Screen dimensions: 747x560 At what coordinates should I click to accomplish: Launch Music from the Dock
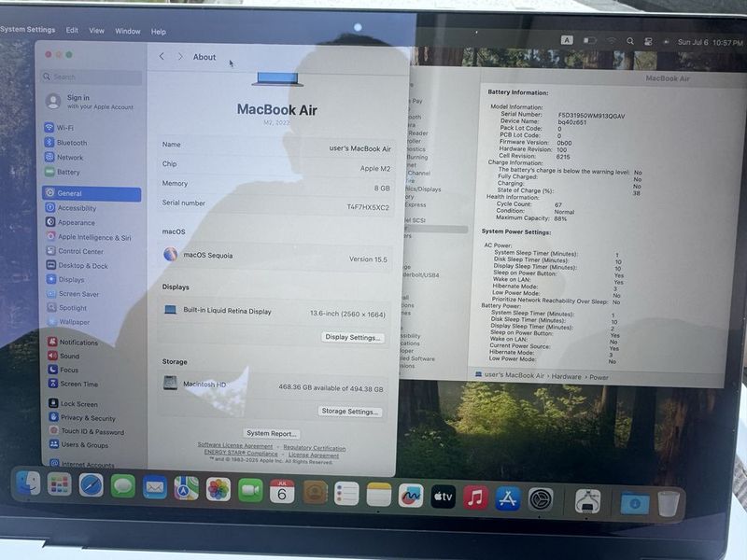point(475,497)
